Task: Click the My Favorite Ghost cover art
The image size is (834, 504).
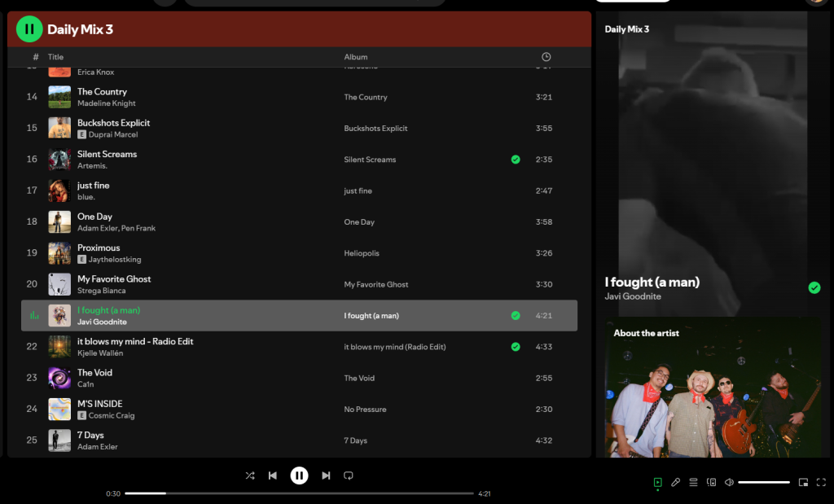Action: [59, 284]
